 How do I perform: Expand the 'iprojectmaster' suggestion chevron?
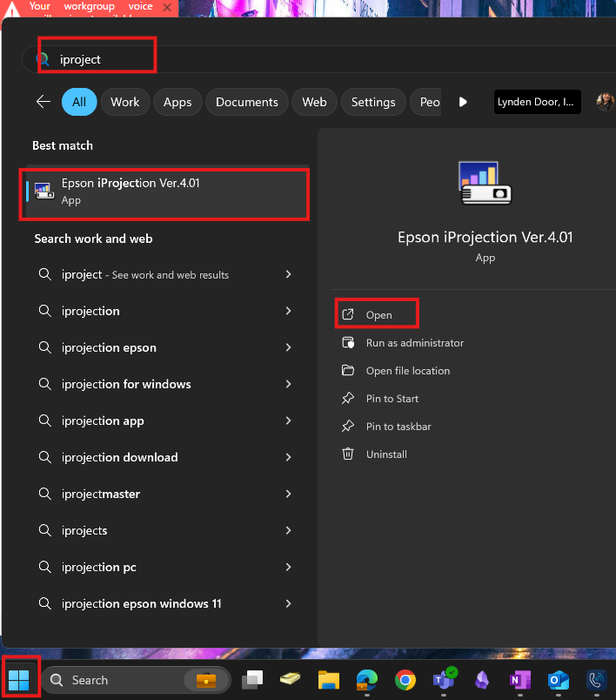tap(288, 494)
